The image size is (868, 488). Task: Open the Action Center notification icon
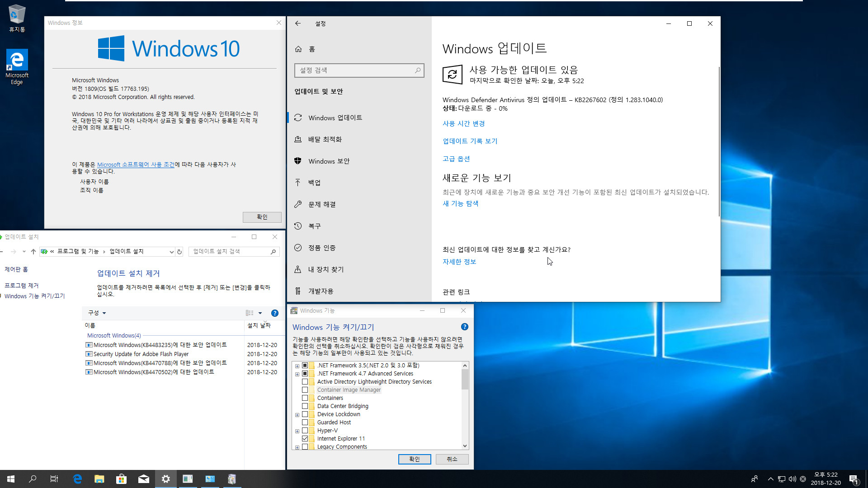click(x=854, y=479)
